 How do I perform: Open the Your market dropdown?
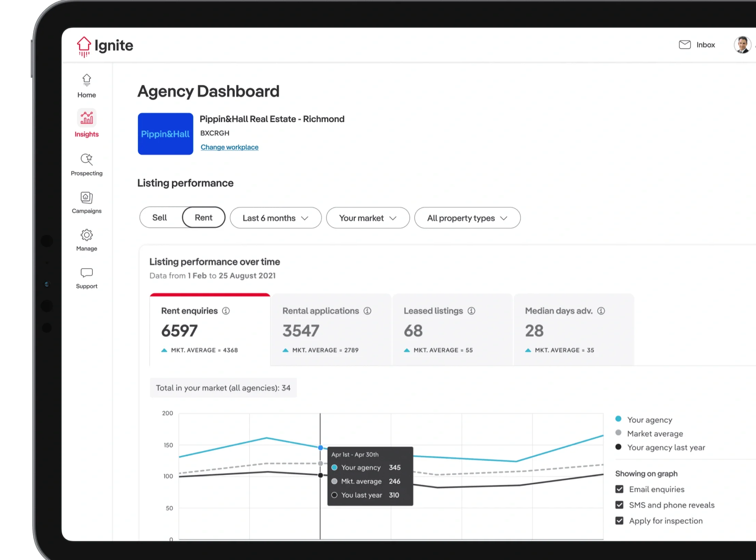click(x=368, y=218)
